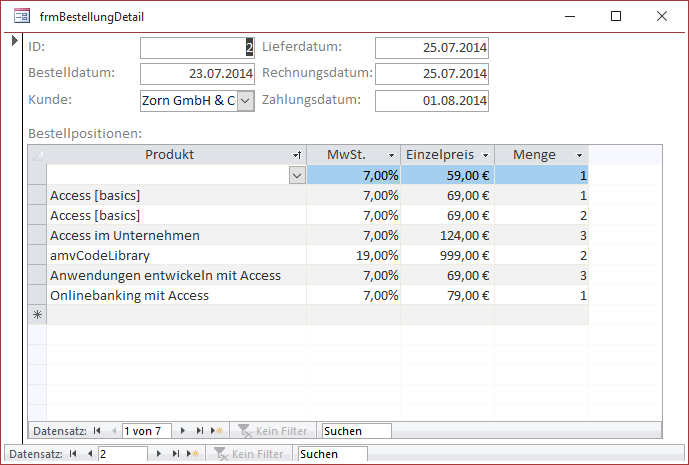Click the main form Suchen search box
The image size is (689, 465).
333,454
